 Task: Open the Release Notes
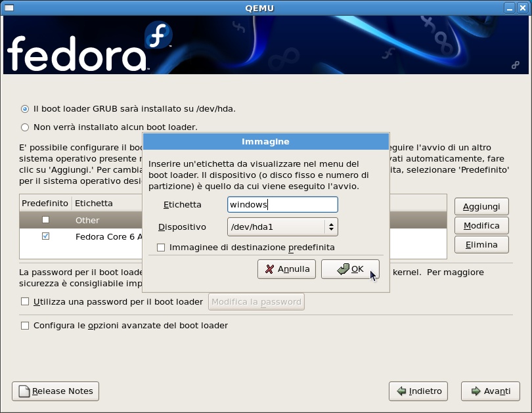(x=55, y=391)
